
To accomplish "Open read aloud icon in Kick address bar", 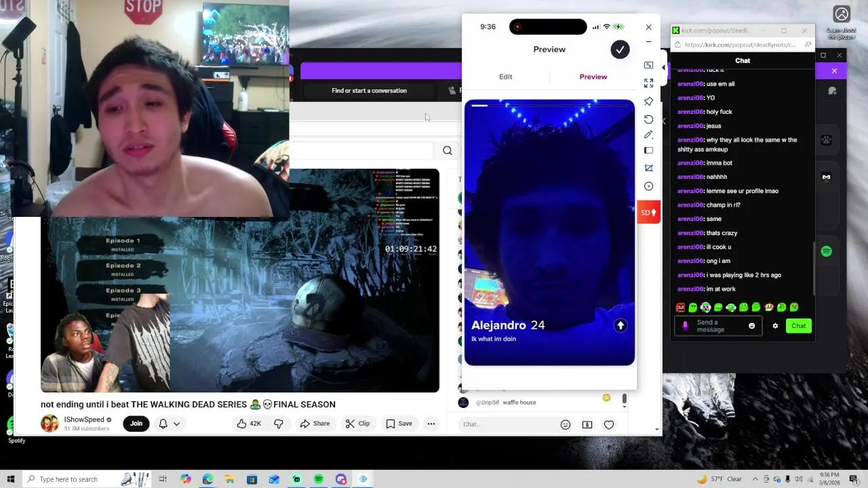I will (x=808, y=45).
